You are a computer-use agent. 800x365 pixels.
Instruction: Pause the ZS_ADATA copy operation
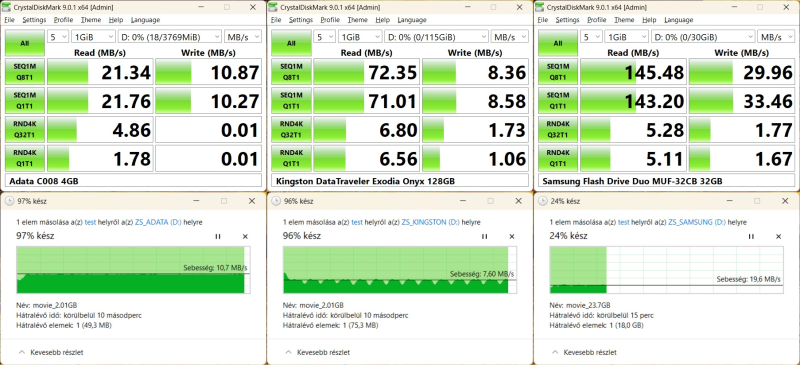point(218,236)
